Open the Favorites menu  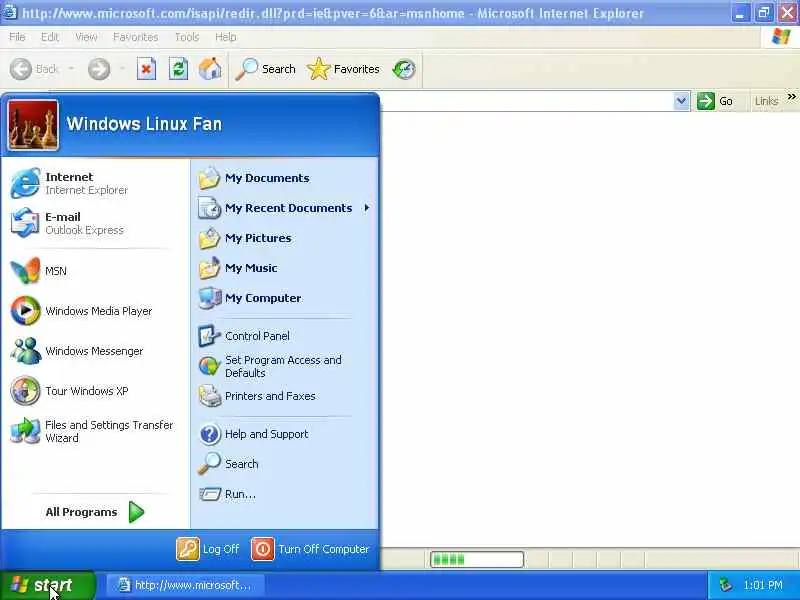pyautogui.click(x=136, y=37)
